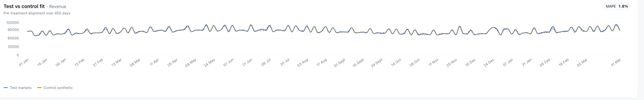Viewport: 644px width, 100px height.
Task: Click the Revenue metric label
Action: [x=58, y=7]
